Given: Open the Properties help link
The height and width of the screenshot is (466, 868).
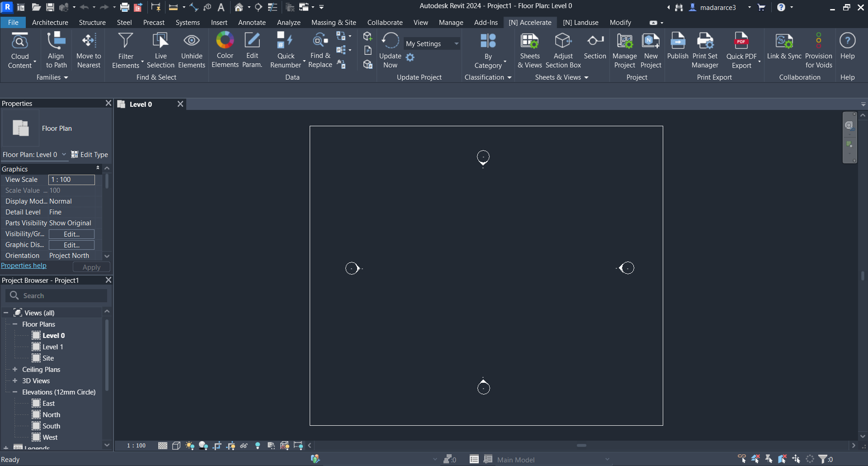Looking at the screenshot, I should point(24,266).
